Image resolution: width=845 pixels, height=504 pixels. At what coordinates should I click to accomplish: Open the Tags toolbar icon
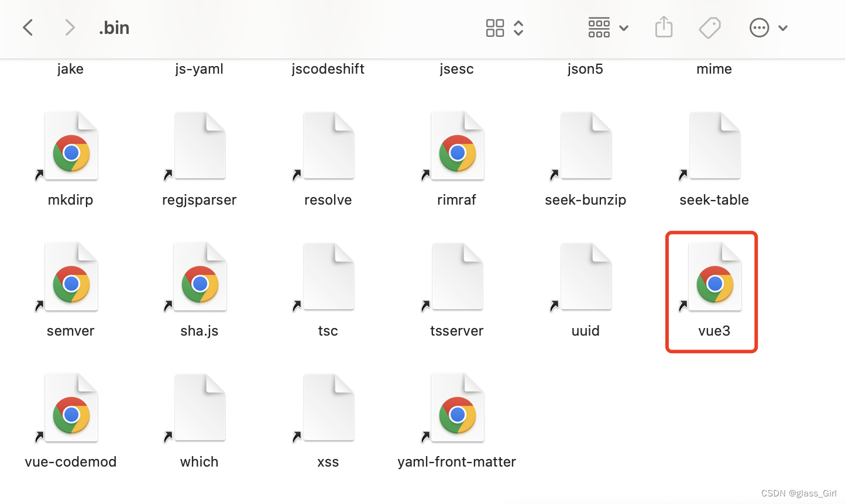pos(710,27)
